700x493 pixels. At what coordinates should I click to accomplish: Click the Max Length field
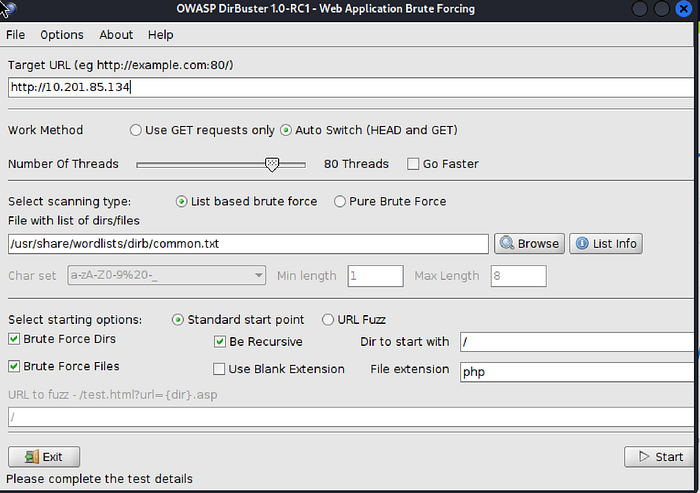pos(518,276)
